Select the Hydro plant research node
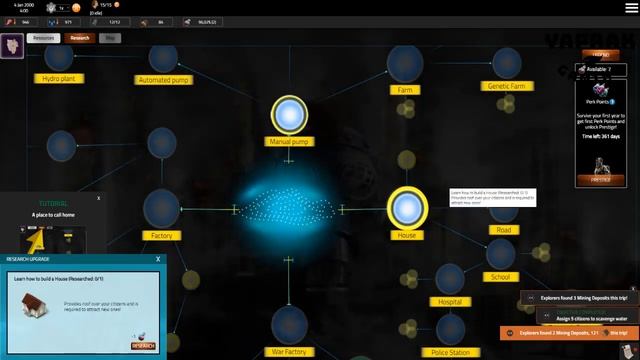640x360 pixels. (x=59, y=57)
